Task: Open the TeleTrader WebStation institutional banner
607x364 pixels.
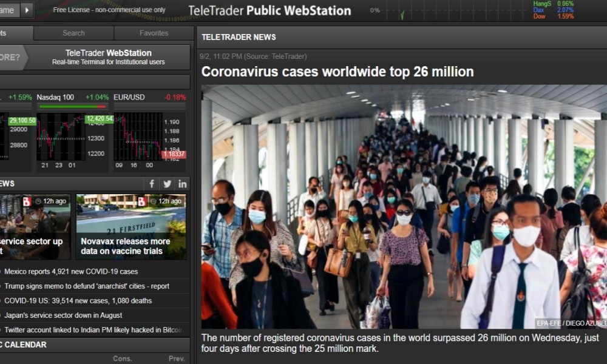Action: pos(107,57)
